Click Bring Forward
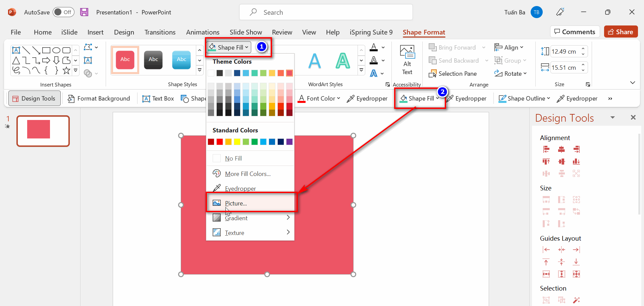Screen dimensions: 644x306 click(452, 47)
